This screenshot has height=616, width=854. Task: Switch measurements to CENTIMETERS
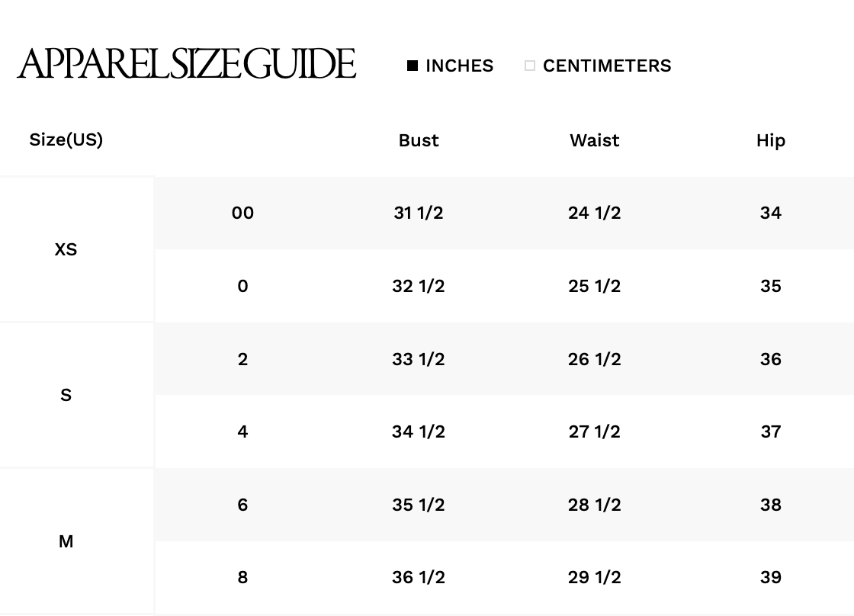point(599,66)
